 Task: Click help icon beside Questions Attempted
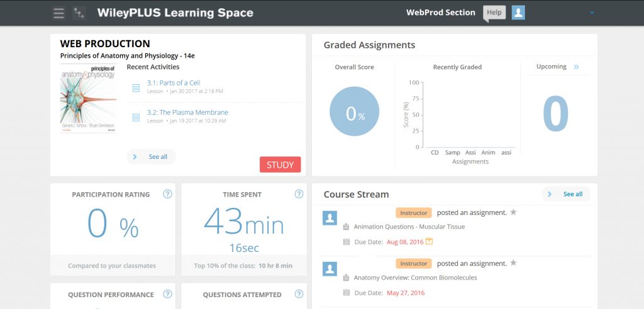click(299, 294)
